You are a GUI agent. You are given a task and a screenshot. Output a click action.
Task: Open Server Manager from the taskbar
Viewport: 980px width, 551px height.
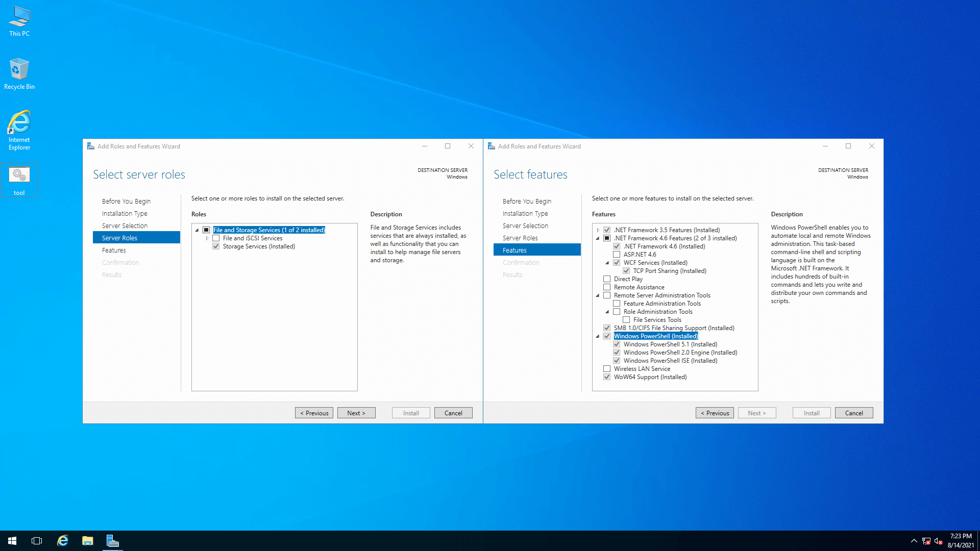pyautogui.click(x=112, y=541)
